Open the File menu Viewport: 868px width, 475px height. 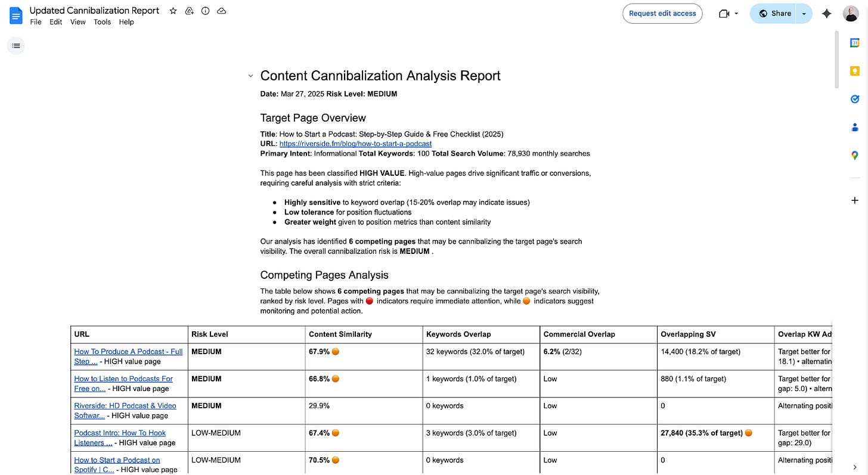[x=36, y=22]
